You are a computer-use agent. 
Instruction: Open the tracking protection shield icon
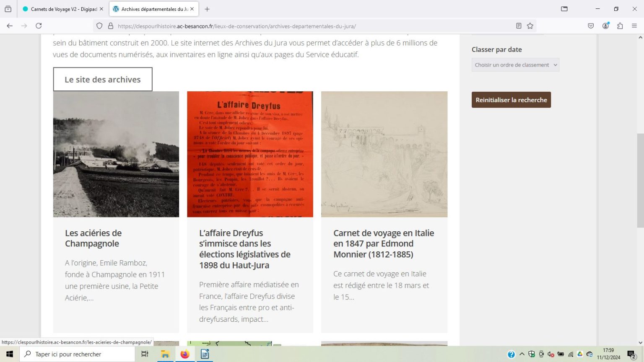[x=99, y=26]
